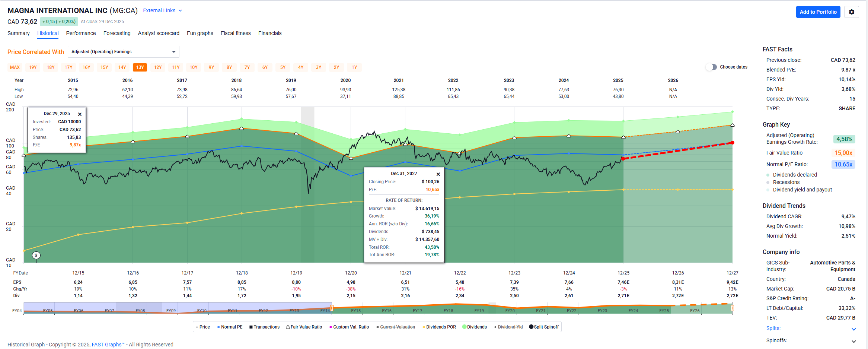868x349 pixels.
Task: Close the Dec 29, 2025 tooltip
Action: [80, 114]
